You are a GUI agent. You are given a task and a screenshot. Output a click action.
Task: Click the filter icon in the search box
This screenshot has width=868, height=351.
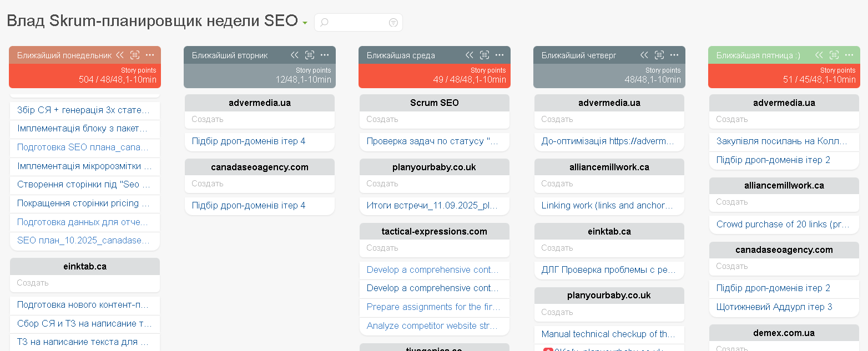point(393,22)
